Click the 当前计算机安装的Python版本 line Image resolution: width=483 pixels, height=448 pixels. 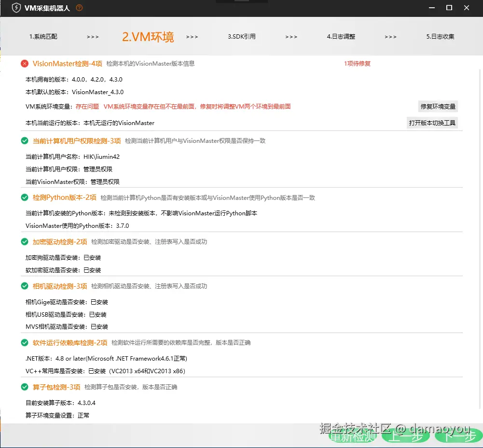click(141, 213)
